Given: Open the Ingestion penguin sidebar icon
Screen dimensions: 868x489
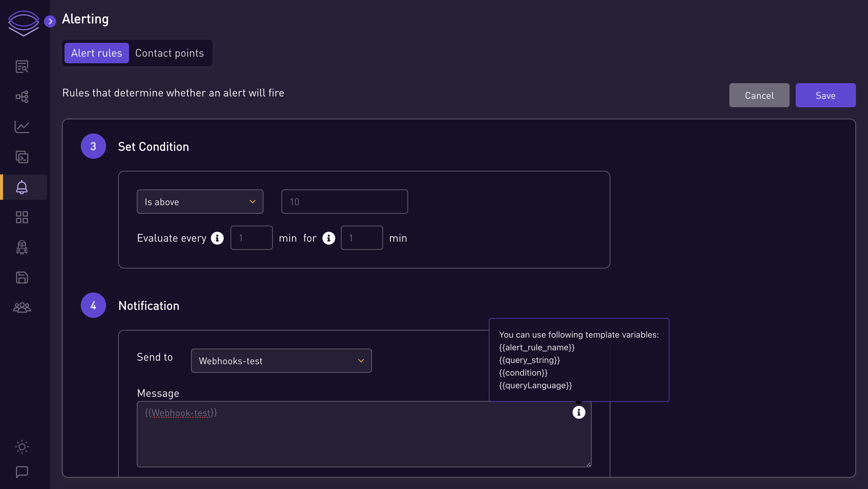Looking at the screenshot, I should pos(22,247).
